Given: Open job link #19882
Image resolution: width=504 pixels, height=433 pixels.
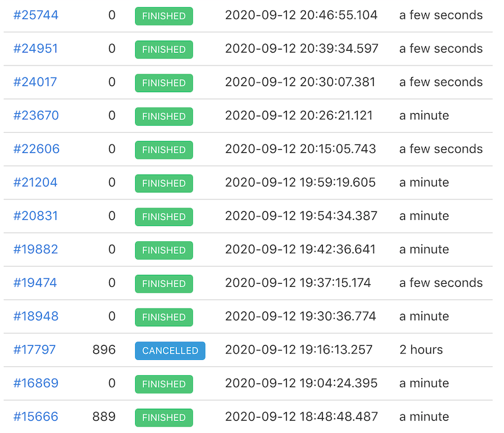Looking at the screenshot, I should tap(35, 250).
